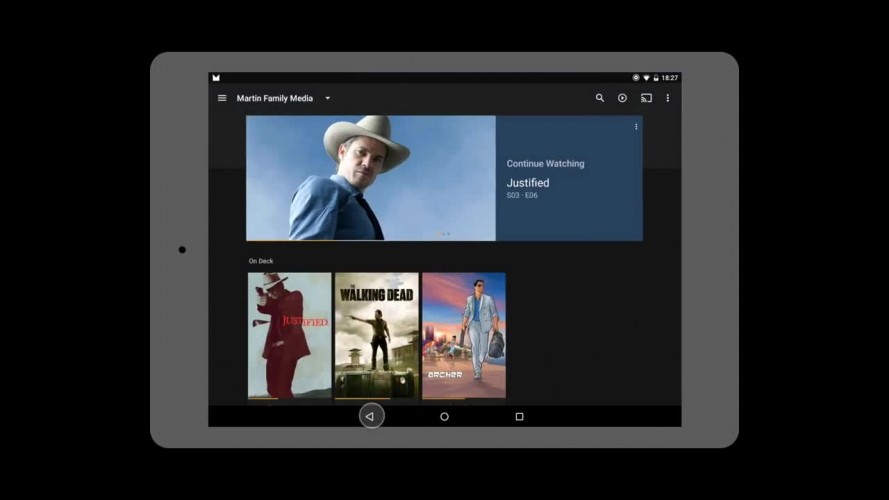The image size is (889, 500).
Task: Tap the play queue icon
Action: [622, 98]
